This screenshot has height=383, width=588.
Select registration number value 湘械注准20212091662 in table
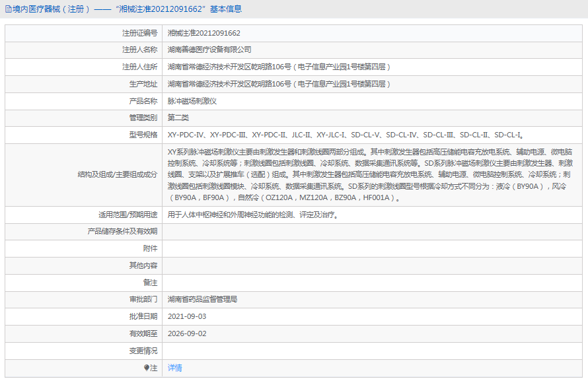click(x=203, y=33)
